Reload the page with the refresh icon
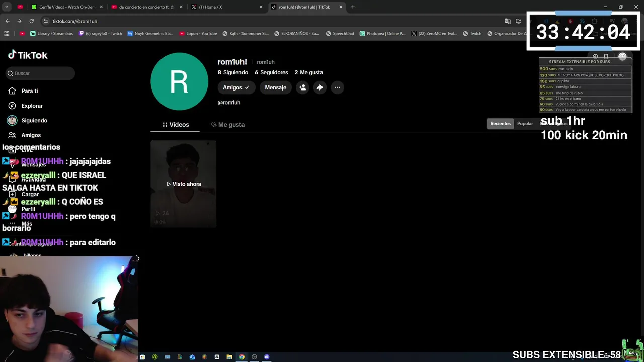Screen dimensions: 644x362 pyautogui.click(x=31, y=21)
